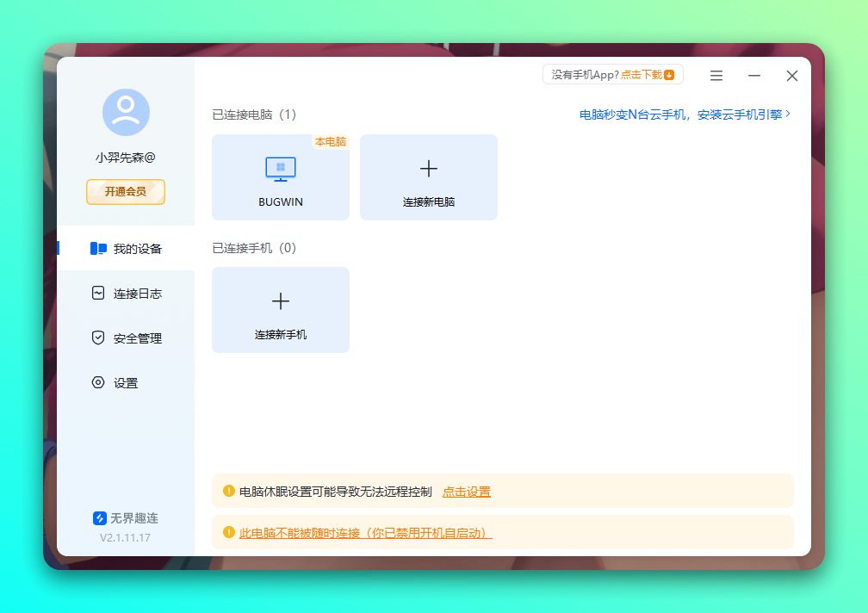
Task: Switch to the 连接日志 tab
Action: (x=125, y=293)
